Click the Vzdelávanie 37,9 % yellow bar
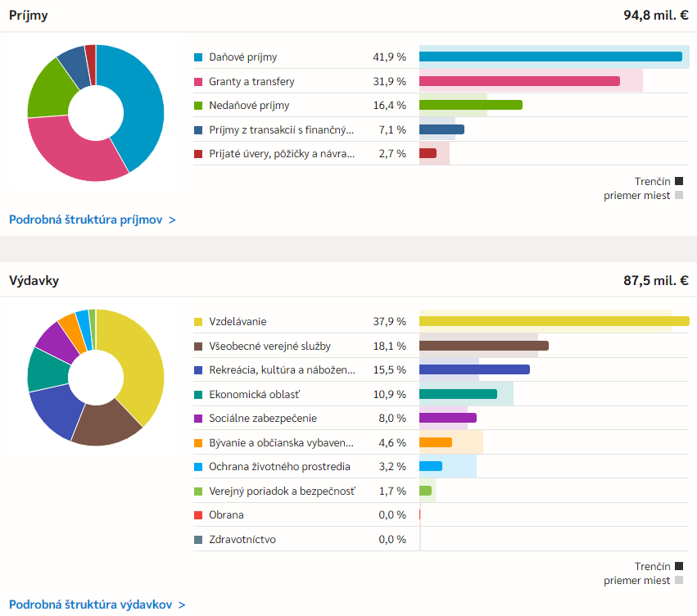The height and width of the screenshot is (616, 697). click(x=554, y=321)
